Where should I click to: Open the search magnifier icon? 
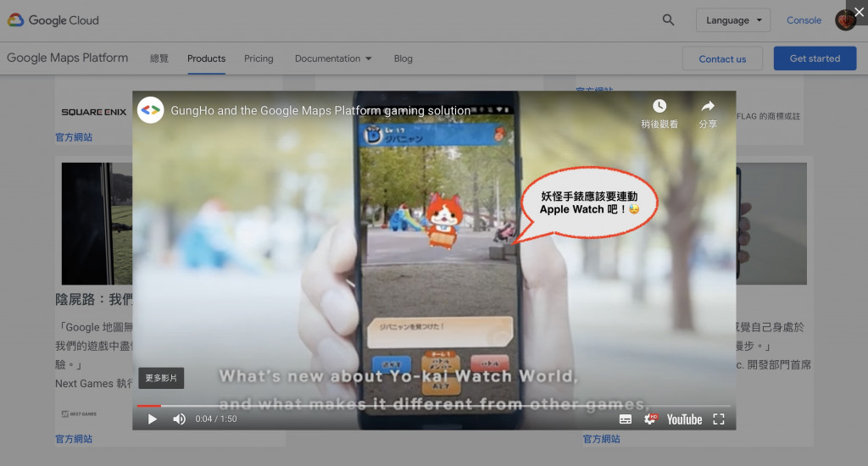pos(668,20)
